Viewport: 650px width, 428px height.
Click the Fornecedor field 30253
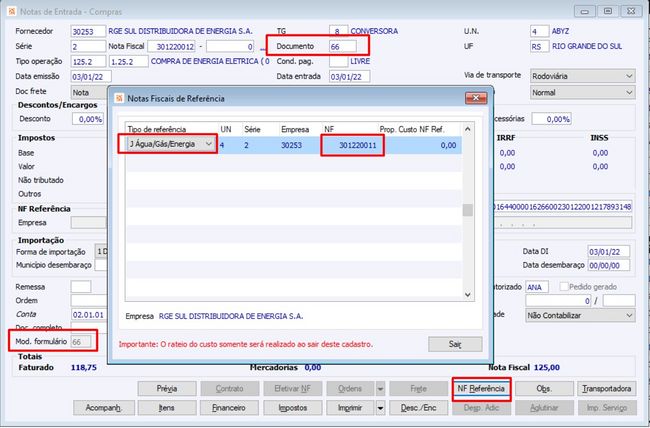88,32
